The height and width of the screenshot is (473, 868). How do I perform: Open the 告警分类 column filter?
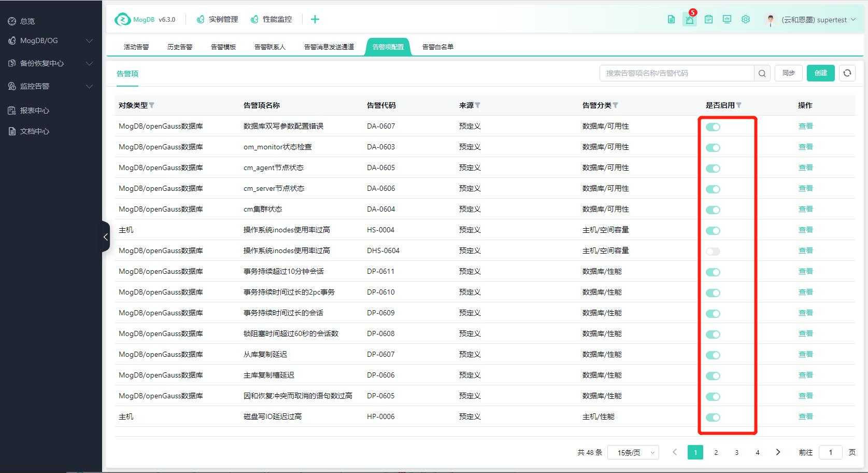[x=616, y=105]
